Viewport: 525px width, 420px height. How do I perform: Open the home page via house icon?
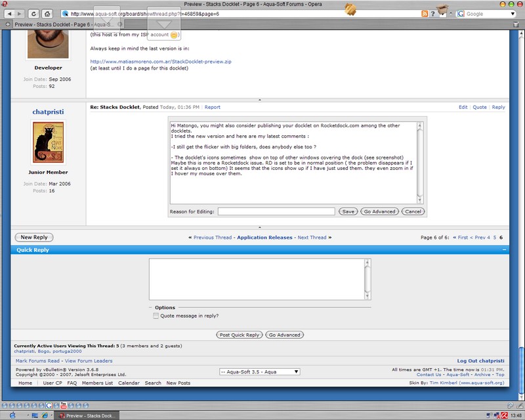point(47,14)
